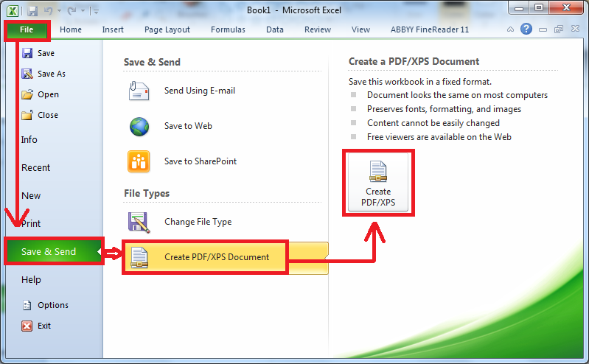
Task: Select Change File Type
Action: (x=198, y=222)
